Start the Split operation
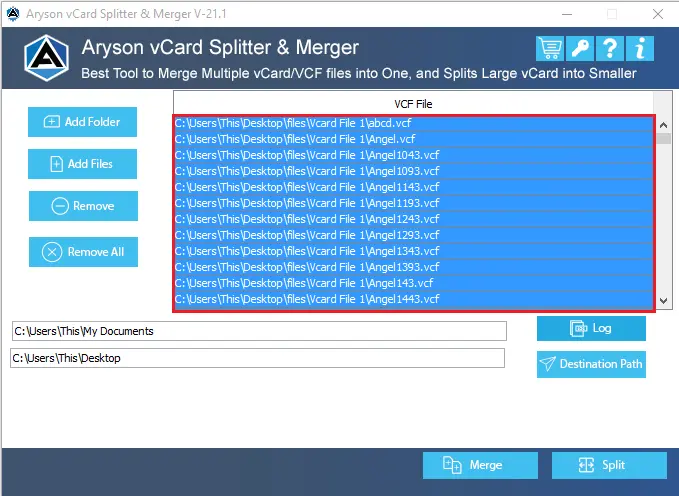Screen dimensions: 679x496 [x=609, y=465]
